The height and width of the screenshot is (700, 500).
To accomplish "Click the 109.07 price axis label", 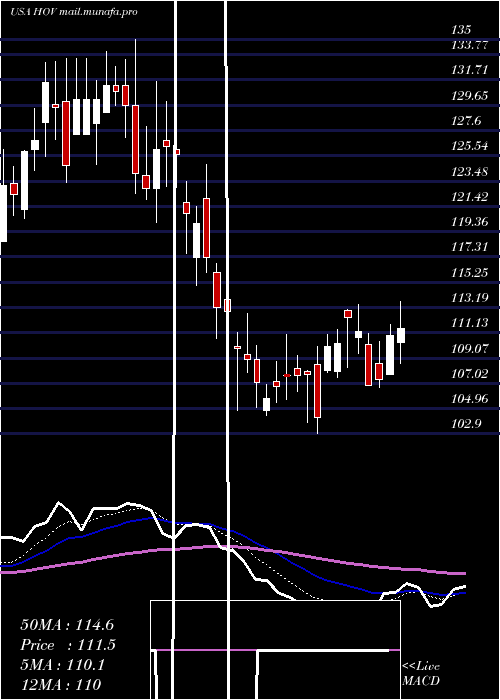I will point(470,348).
